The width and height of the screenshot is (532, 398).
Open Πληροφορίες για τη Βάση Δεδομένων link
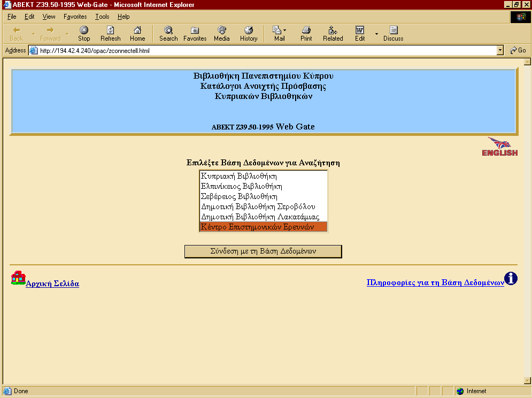[x=435, y=282]
